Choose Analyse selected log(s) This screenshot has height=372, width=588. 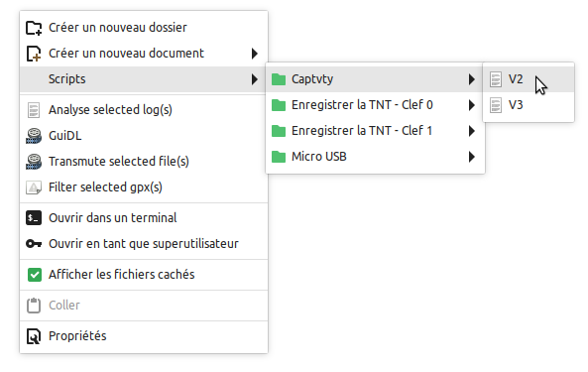coord(144,110)
